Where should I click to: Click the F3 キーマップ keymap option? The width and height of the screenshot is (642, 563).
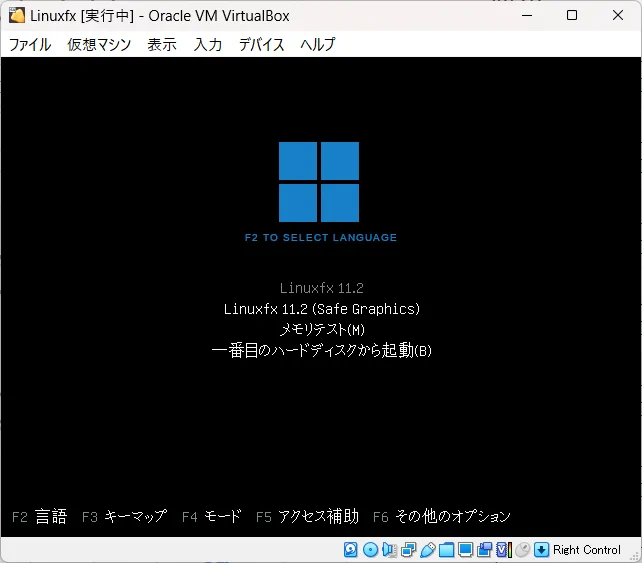pos(124,516)
